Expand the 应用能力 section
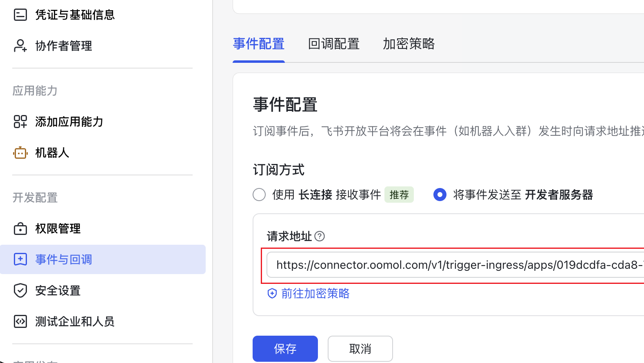This screenshot has height=363, width=644. pos(35,91)
